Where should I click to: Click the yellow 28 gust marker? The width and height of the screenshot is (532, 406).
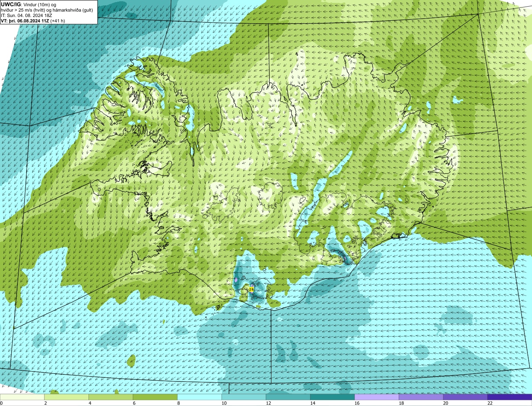click(251, 289)
